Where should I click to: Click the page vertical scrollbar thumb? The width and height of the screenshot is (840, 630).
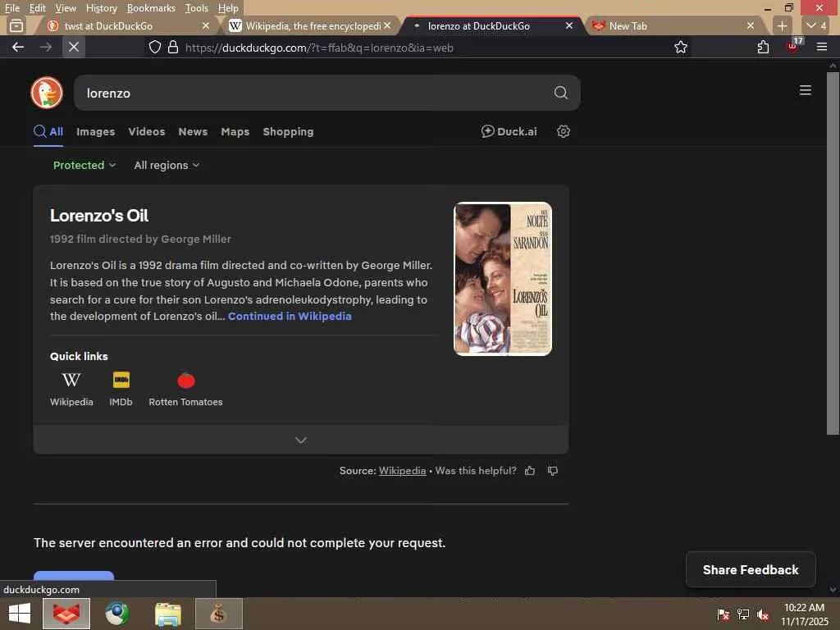(x=833, y=253)
